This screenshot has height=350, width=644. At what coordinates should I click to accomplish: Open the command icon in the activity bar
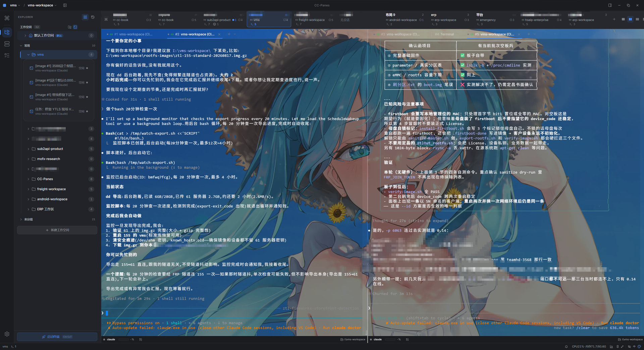pos(7,18)
